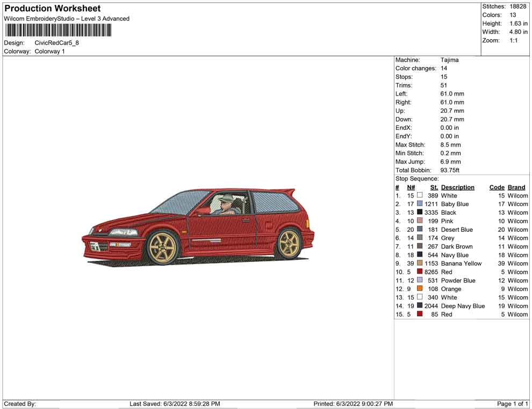Click the N# column header
Image resolution: width=532 pixels, height=409 pixels.
(x=411, y=187)
